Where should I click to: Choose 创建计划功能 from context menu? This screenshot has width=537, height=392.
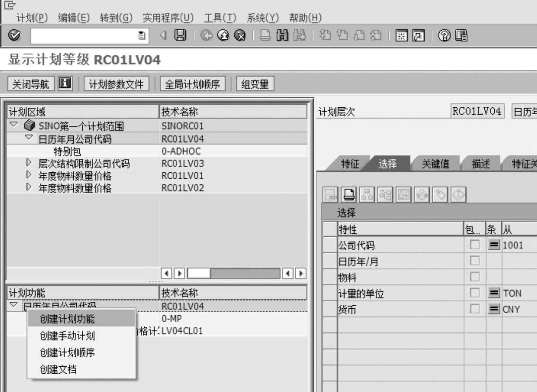[82, 319]
